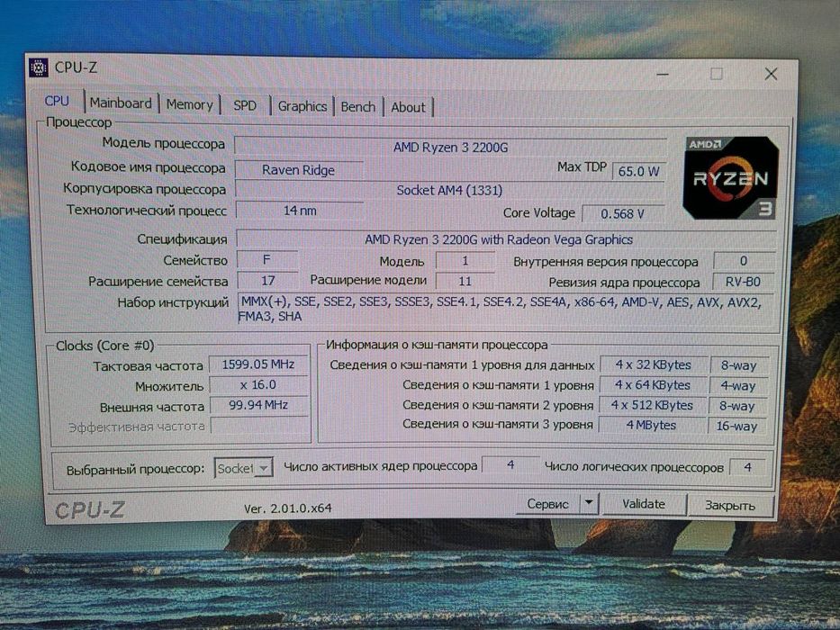Select the CPU tab

pos(57,101)
